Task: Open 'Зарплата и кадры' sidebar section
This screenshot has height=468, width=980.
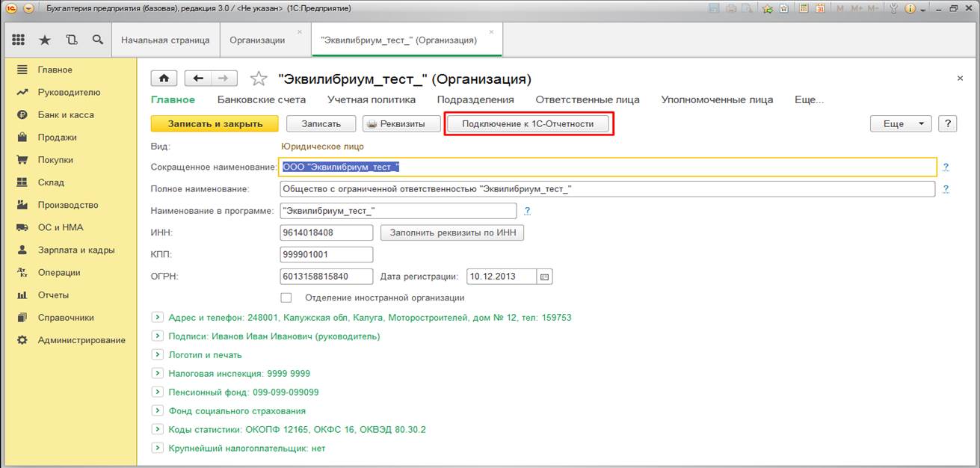Action: 76,250
